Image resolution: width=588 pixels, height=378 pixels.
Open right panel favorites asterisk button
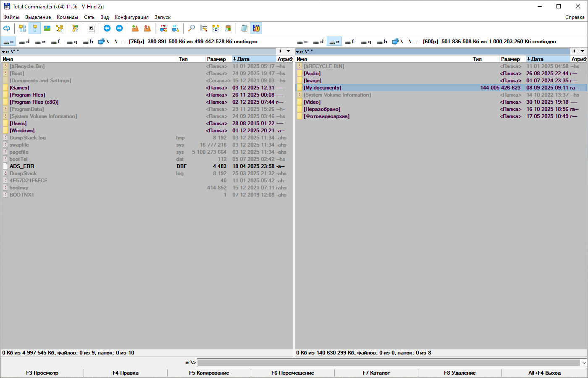click(574, 51)
